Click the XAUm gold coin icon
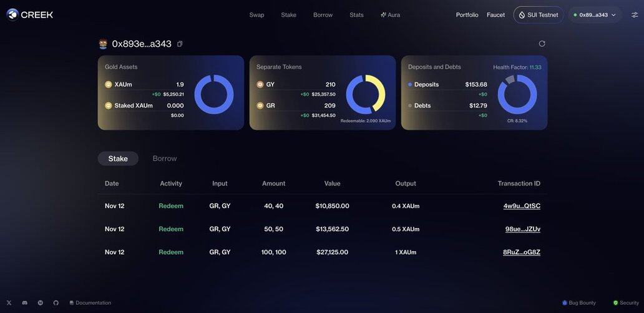Image resolution: width=644 pixels, height=313 pixels. tap(109, 84)
